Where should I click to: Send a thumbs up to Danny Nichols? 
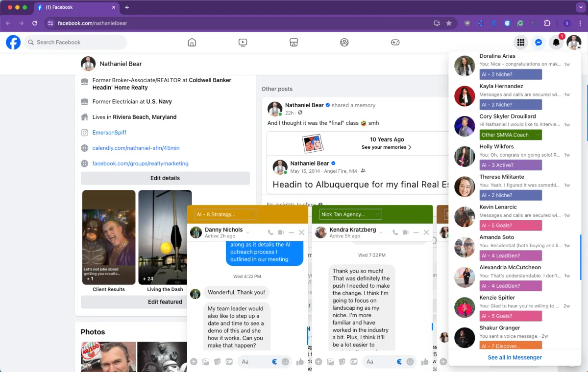click(x=300, y=362)
